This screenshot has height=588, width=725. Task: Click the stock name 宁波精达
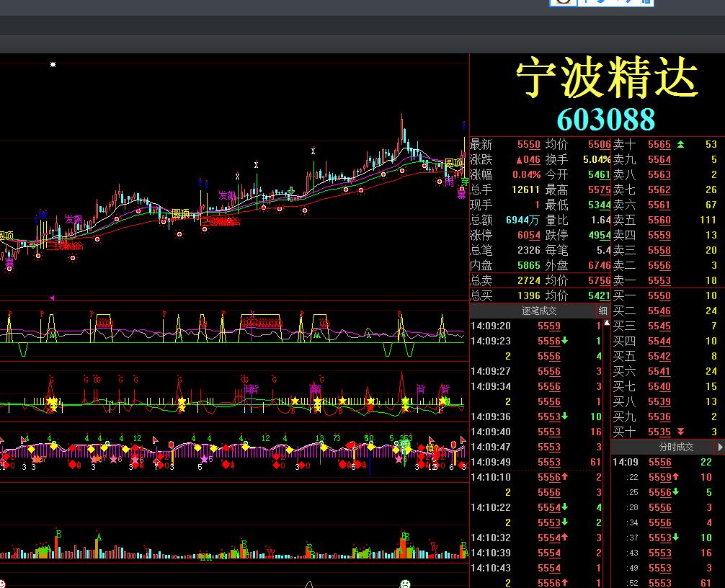[x=607, y=78]
